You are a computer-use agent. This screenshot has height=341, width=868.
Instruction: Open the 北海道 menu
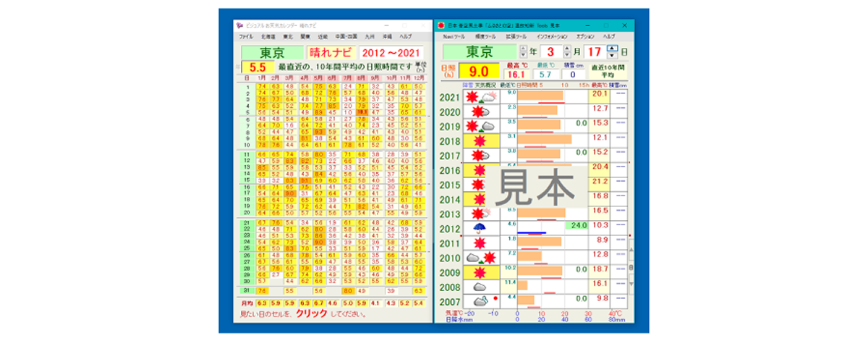click(x=267, y=36)
